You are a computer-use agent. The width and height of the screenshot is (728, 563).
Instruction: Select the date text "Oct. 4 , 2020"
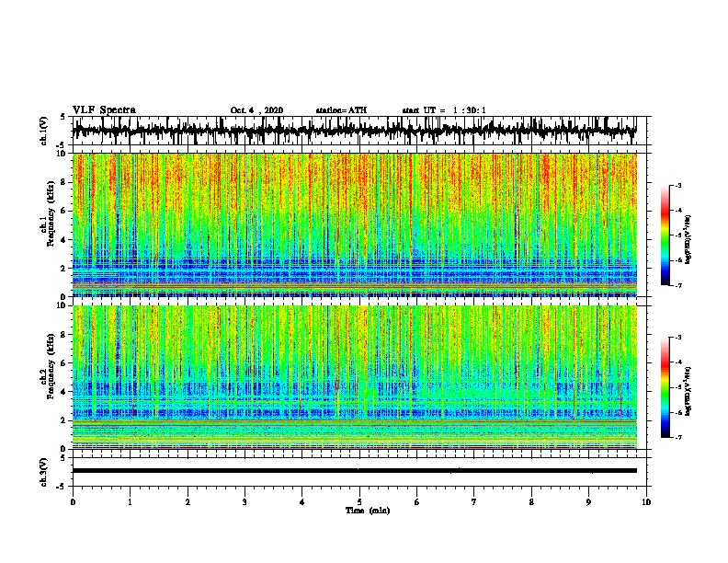click(256, 110)
